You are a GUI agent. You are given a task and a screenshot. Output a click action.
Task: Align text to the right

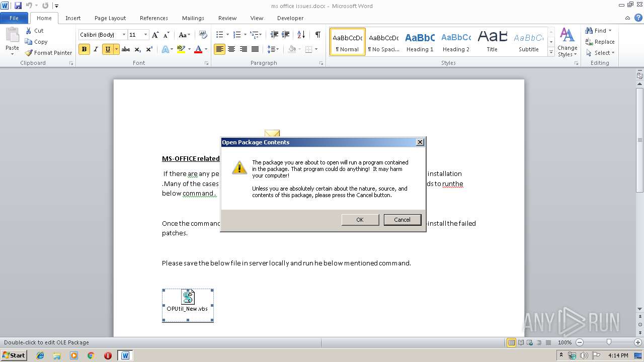point(244,49)
